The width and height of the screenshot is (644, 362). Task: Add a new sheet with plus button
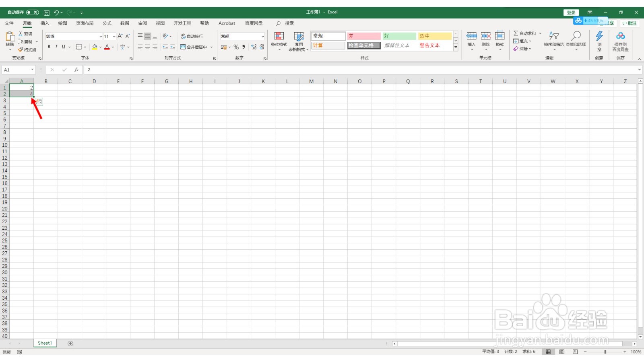pos(70,343)
